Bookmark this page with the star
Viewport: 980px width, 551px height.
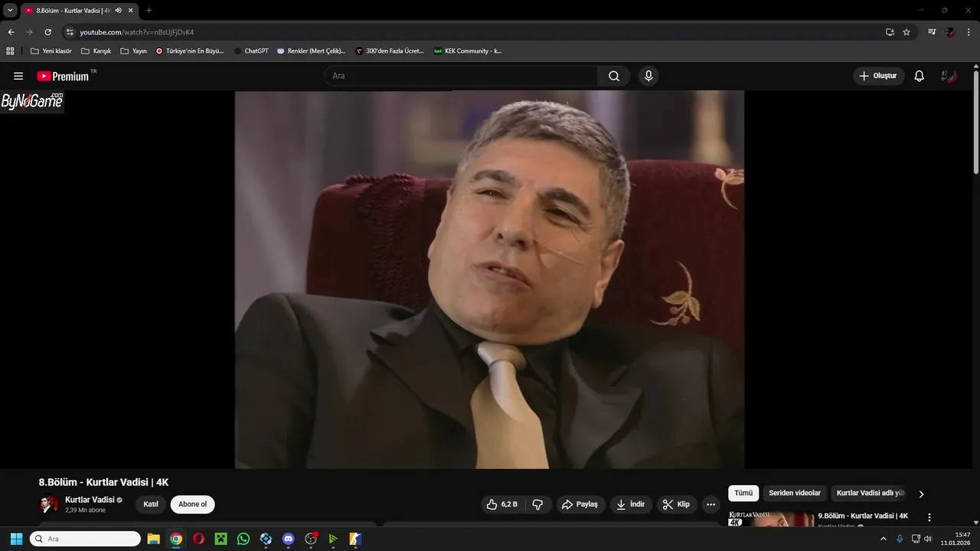pos(906,32)
